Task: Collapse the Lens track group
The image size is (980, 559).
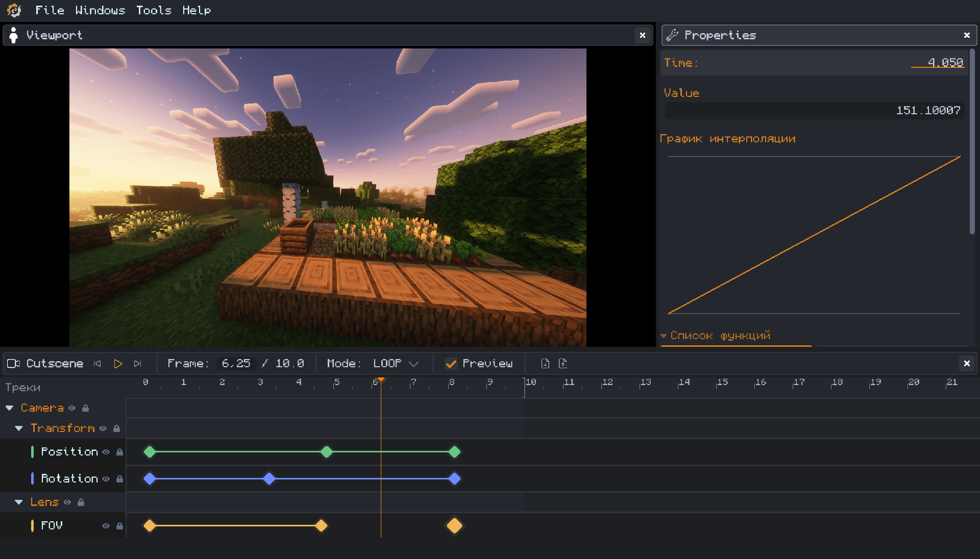Action: [19, 502]
